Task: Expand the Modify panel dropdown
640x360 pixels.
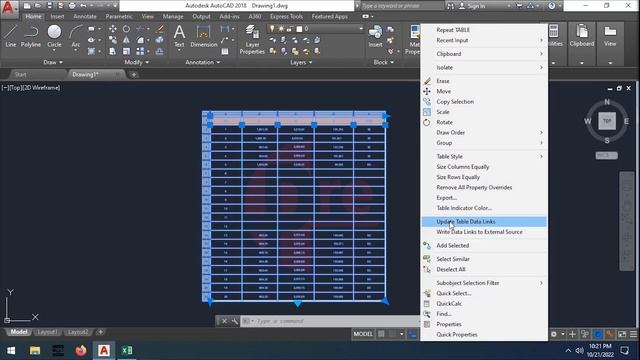Action: (137, 62)
